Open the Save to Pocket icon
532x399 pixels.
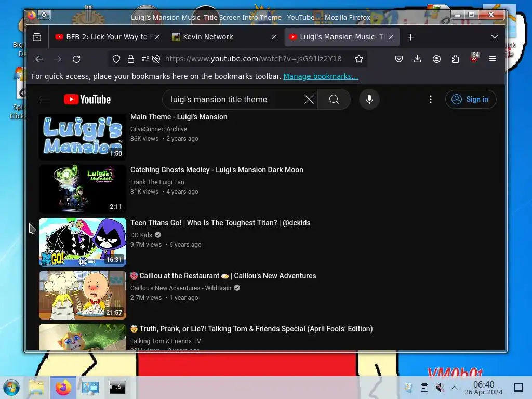399,59
